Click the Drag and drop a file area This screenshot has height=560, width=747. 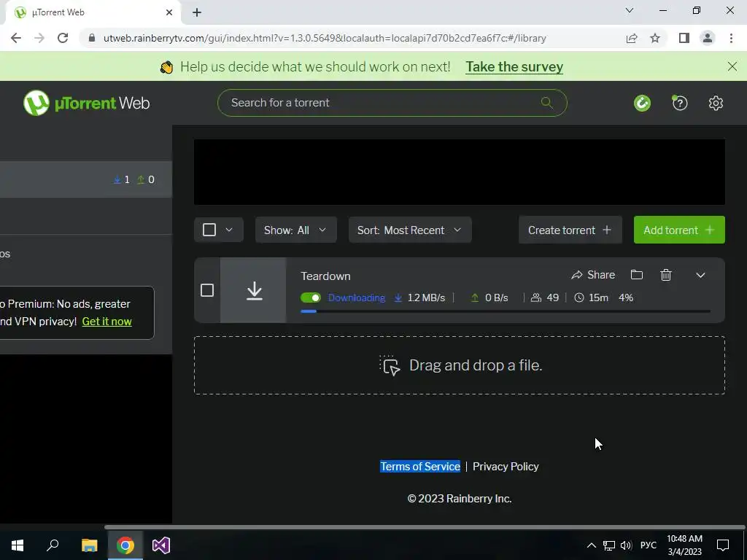(x=460, y=365)
